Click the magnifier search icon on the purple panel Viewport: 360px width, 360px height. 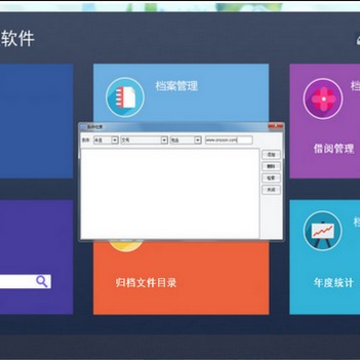(42, 282)
